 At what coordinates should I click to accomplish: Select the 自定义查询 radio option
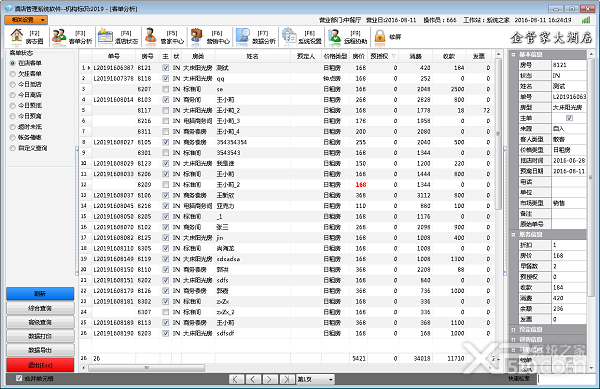pyautogui.click(x=13, y=148)
